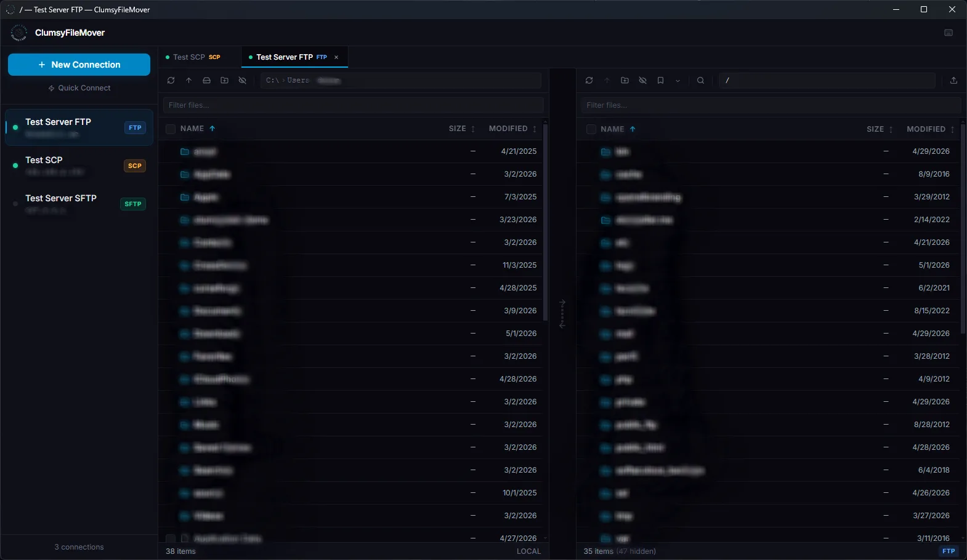Viewport: 967px width, 560px height.
Task: Click the local pane vertical scrollbar
Action: [545, 222]
